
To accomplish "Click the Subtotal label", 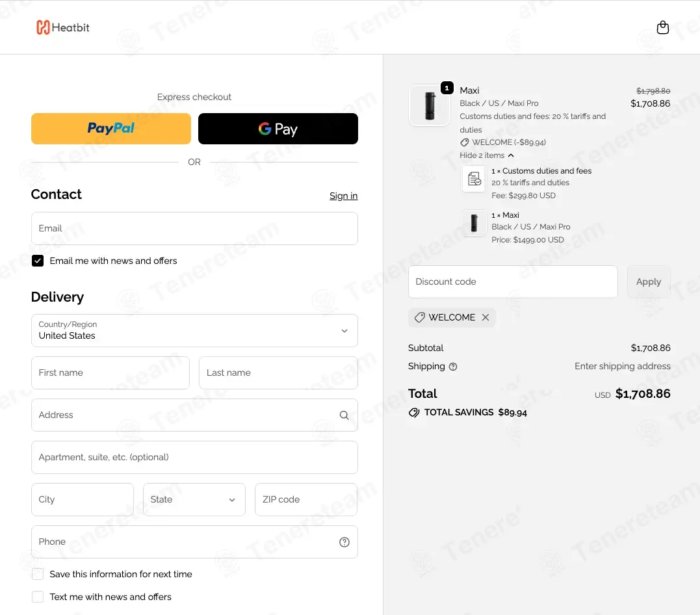I will pyautogui.click(x=426, y=348).
